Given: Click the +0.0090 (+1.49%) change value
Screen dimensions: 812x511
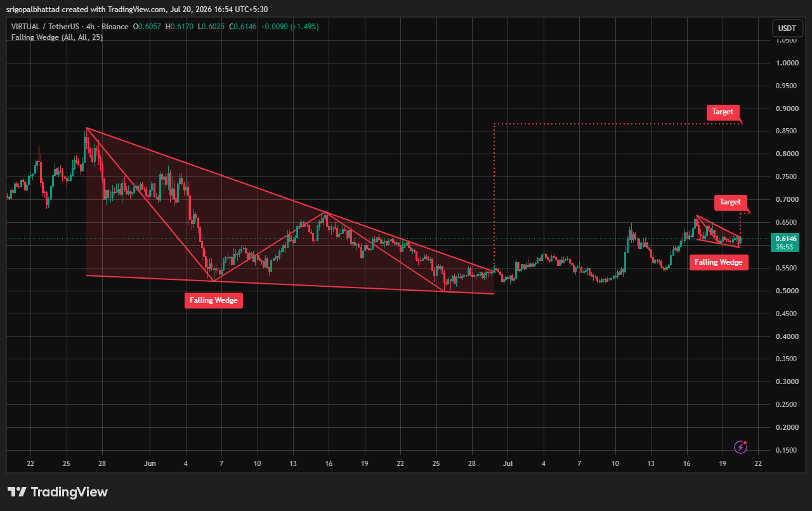Looking at the screenshot, I should 291,27.
